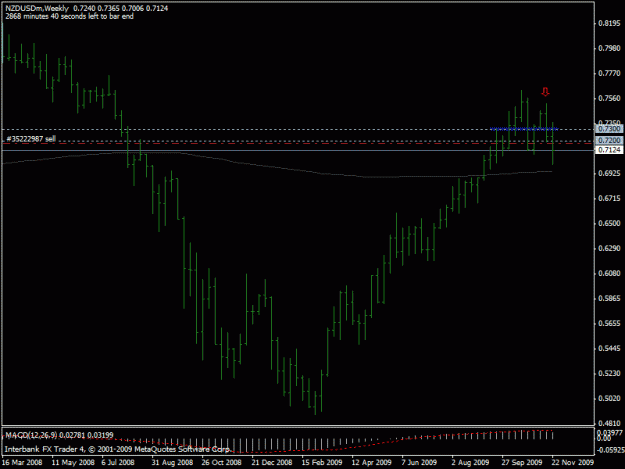Click the 0.5655 price scale value

[x=609, y=323]
